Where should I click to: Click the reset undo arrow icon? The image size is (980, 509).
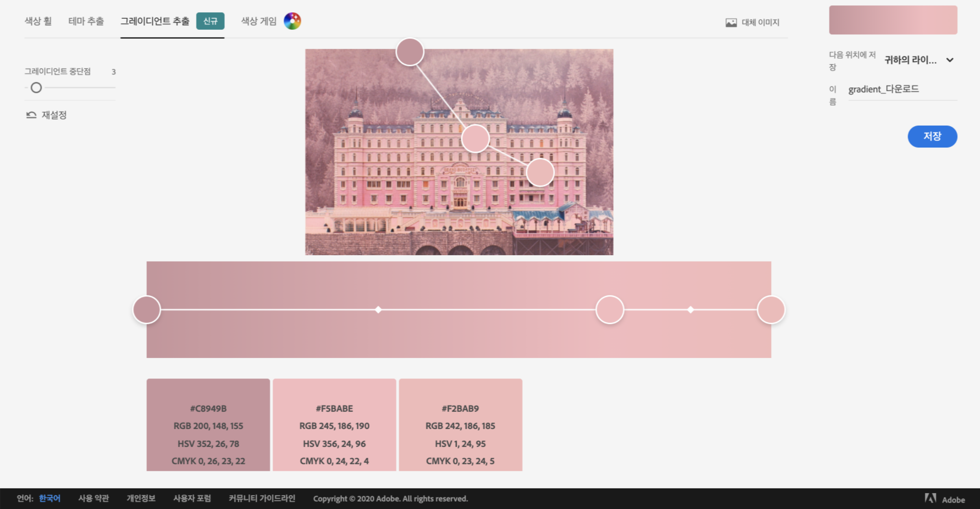click(x=31, y=115)
